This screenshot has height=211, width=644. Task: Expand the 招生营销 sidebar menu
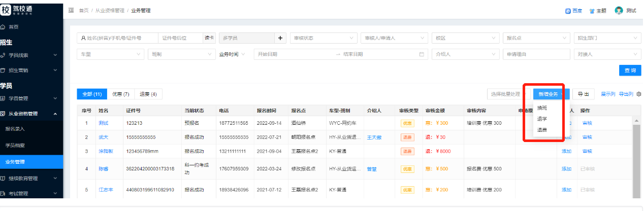[31, 71]
